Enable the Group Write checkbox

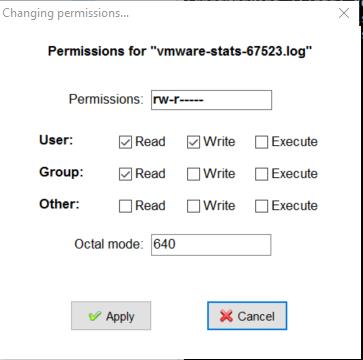pyautogui.click(x=193, y=174)
